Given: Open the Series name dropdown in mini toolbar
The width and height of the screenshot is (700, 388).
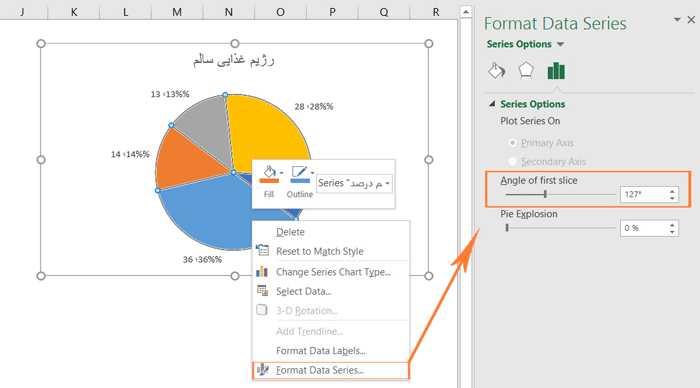Looking at the screenshot, I should pos(354,184).
